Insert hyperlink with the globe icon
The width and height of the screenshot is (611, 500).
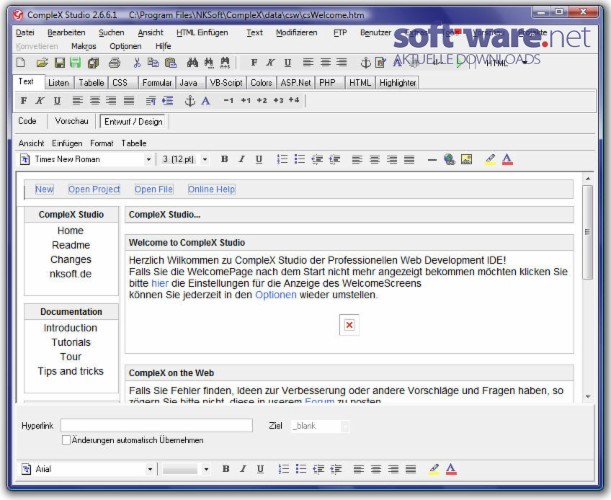click(449, 159)
